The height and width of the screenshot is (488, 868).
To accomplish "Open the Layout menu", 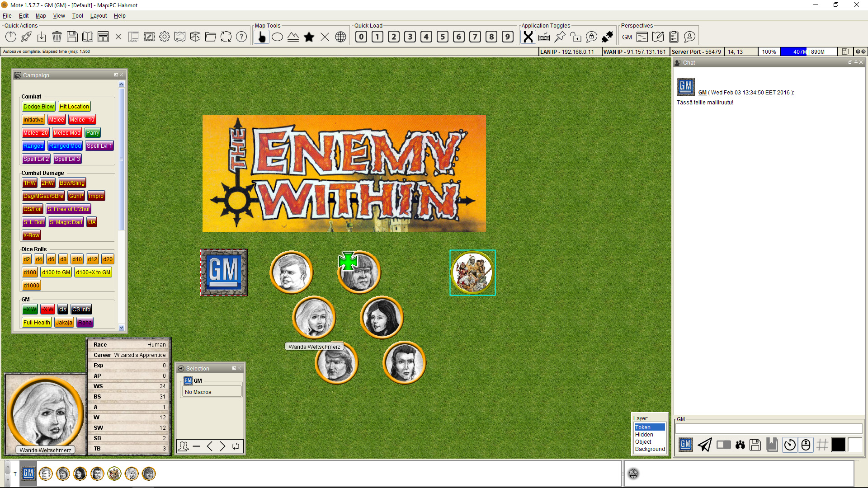I will coord(98,16).
